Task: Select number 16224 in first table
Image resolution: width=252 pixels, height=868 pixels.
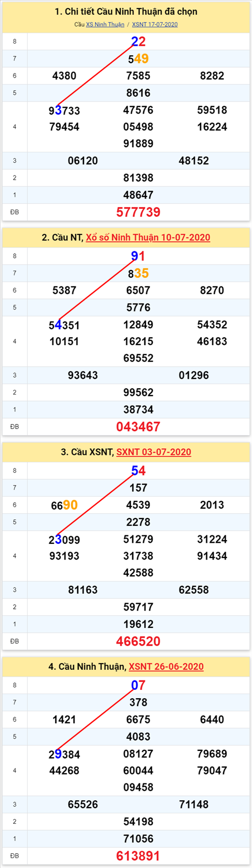Action: [212, 127]
